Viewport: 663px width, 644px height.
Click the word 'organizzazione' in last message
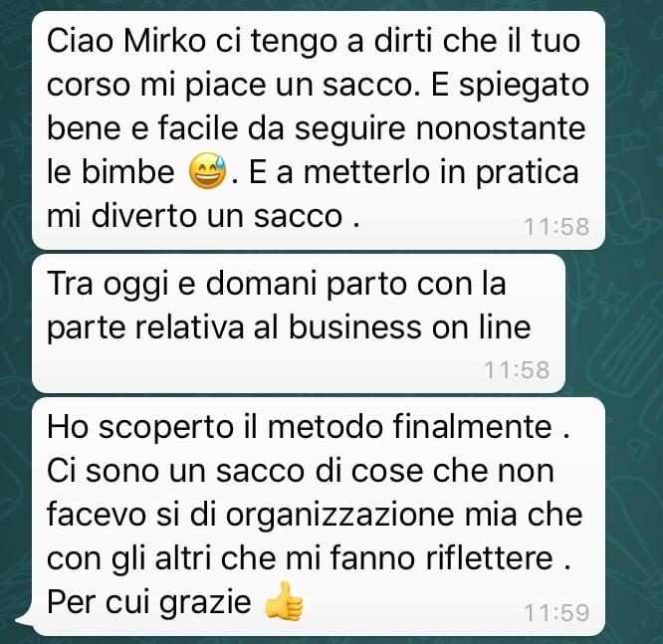tap(341, 516)
